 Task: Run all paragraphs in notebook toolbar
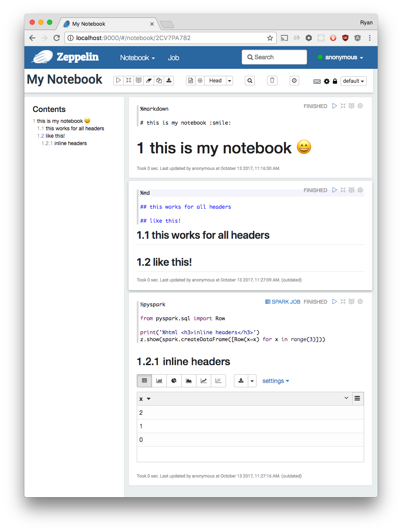(x=118, y=81)
